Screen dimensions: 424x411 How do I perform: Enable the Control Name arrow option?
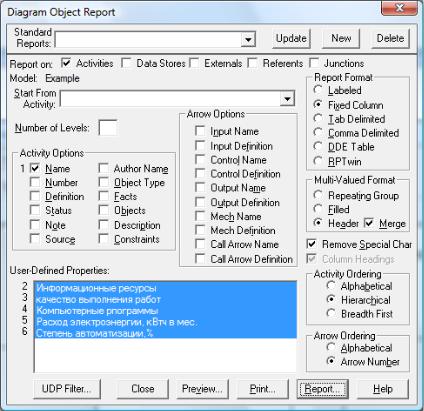click(200, 159)
